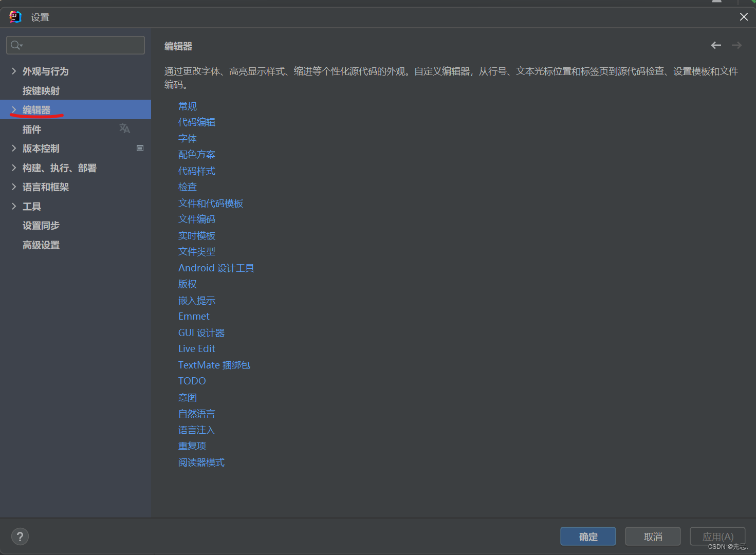Screen dimensions: 756x555
Task: Expand the 语言和框架 tree node
Action: [x=14, y=187]
